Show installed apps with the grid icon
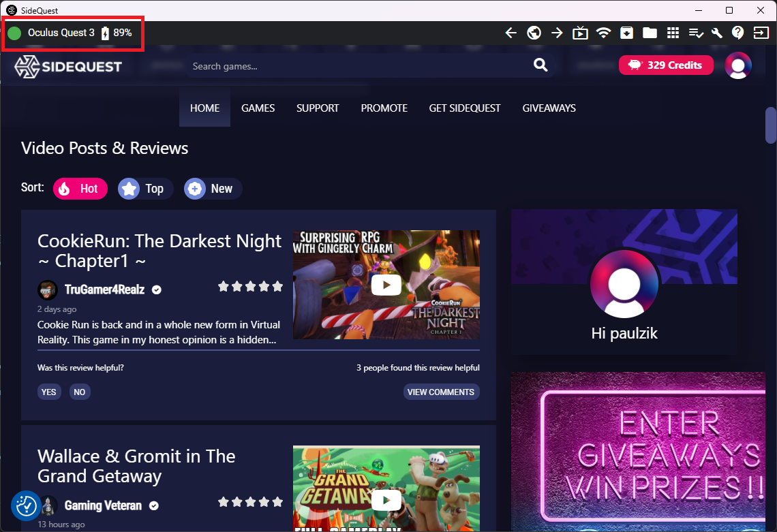Screen dimensions: 777x532 tap(673, 33)
